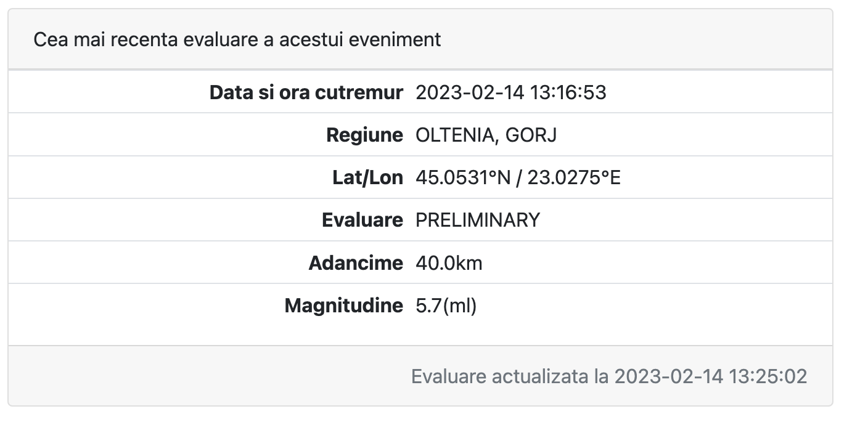Click the magnitude value 5.7(ml)

point(446,306)
